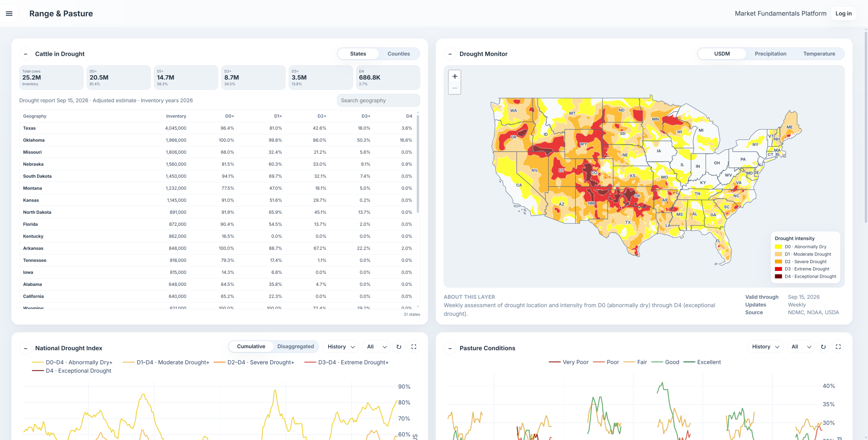
Task: Expand National Drought Index to fullscreen
Action: 414,347
